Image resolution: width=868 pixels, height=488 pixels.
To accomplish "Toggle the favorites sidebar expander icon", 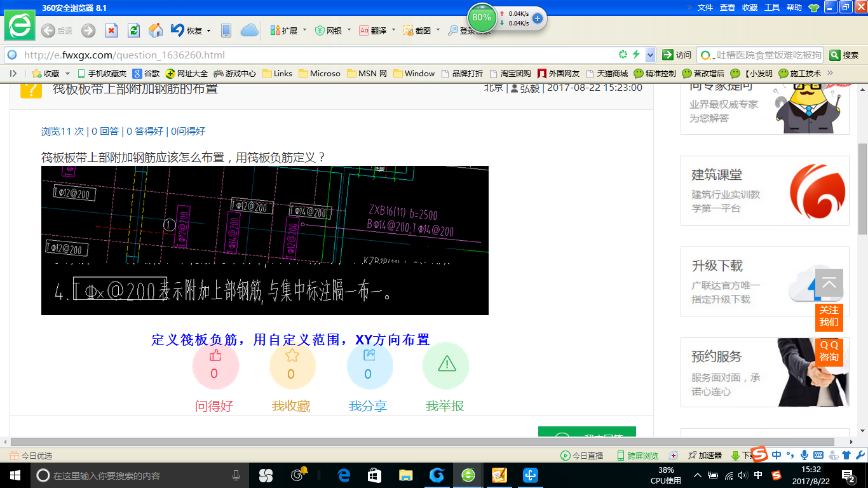I will (13, 73).
